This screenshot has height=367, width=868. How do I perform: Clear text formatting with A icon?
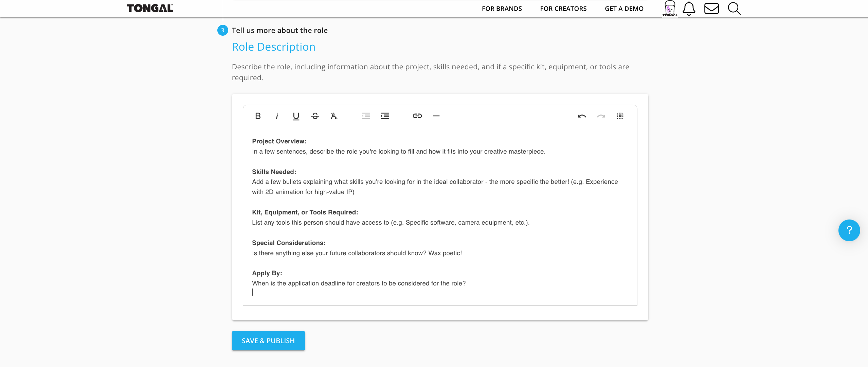(x=334, y=116)
